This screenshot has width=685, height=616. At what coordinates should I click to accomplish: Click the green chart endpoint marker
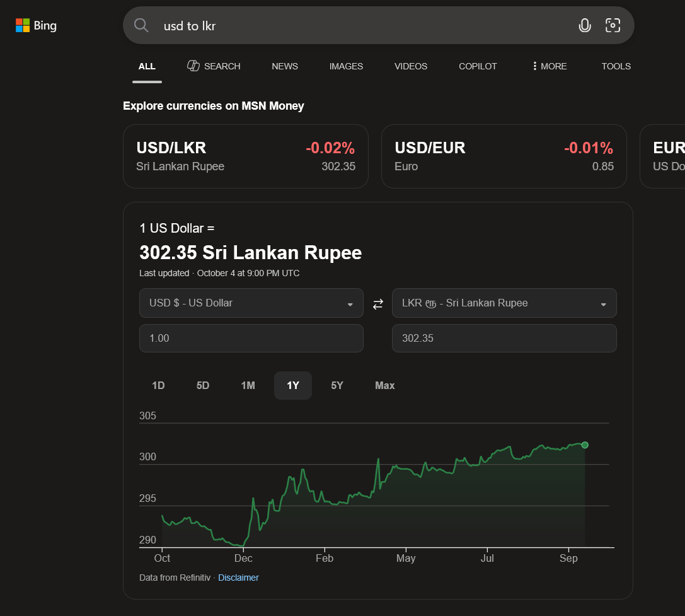[585, 445]
